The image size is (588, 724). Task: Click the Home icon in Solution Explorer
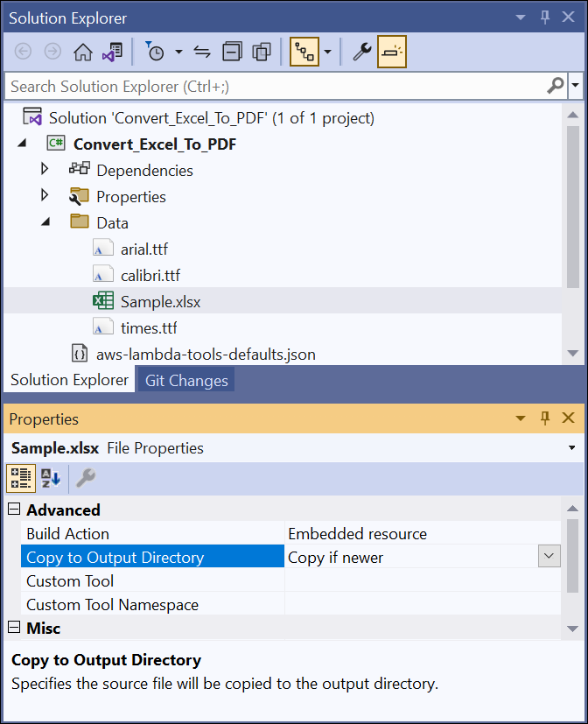[x=82, y=52]
